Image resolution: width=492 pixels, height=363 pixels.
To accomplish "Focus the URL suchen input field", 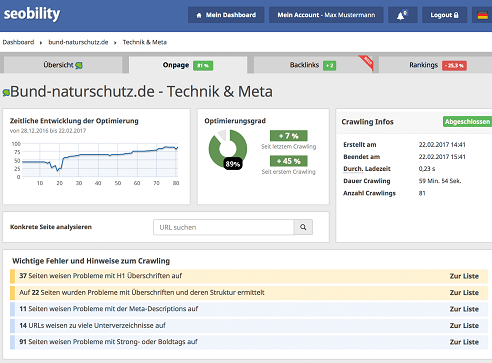I will 224,227.
